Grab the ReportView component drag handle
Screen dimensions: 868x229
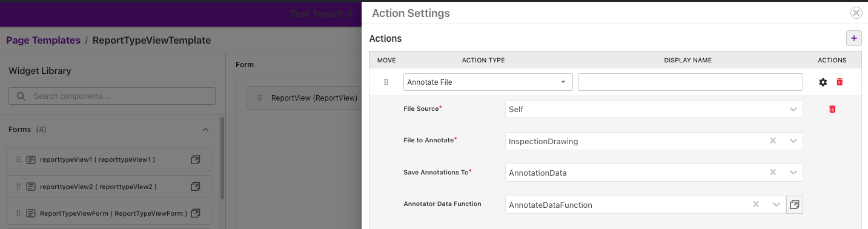click(x=259, y=98)
